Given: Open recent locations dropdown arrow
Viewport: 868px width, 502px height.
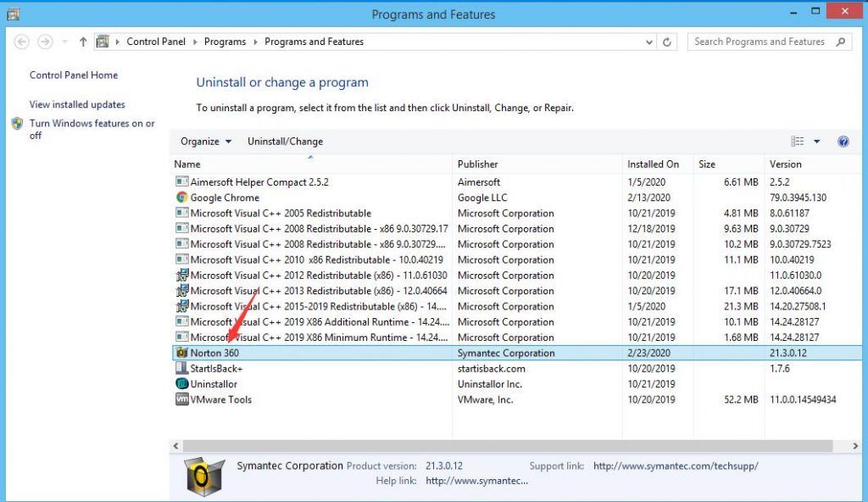Looking at the screenshot, I should pos(64,42).
